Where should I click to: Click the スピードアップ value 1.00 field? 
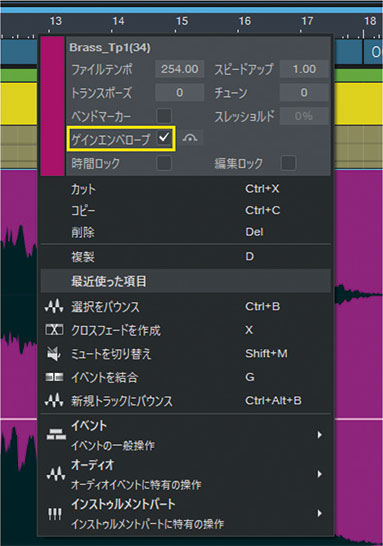tap(304, 69)
